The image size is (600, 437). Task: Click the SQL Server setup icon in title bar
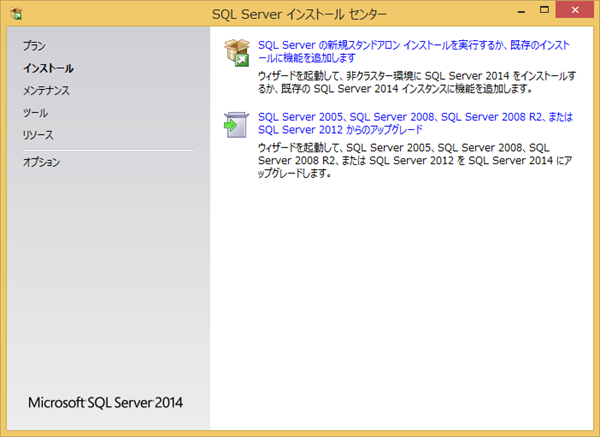16,13
